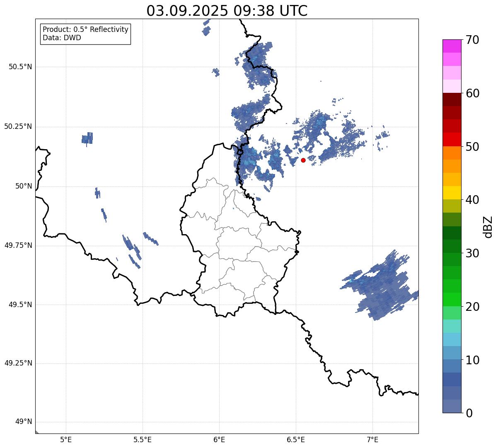Click the 5°E longitude label
498x448 pixels.
pos(66,440)
